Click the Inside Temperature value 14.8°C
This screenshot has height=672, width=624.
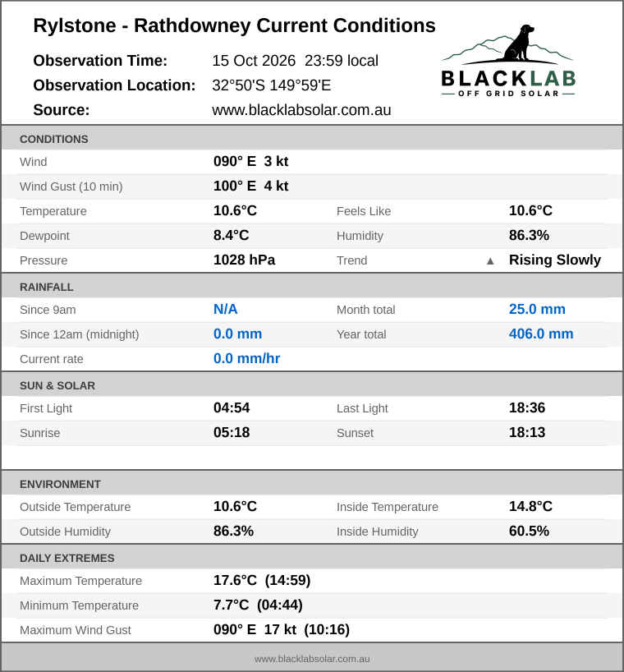click(x=530, y=507)
